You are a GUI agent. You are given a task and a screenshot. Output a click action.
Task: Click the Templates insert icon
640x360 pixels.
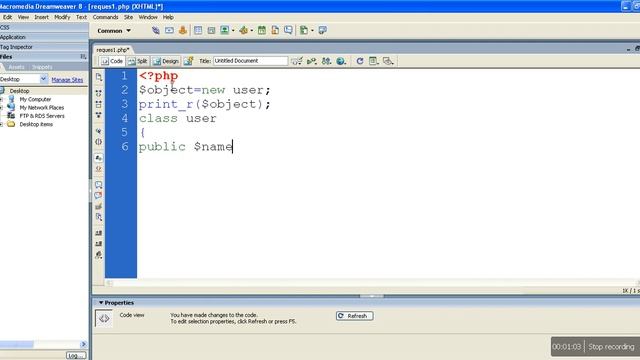pos(304,31)
